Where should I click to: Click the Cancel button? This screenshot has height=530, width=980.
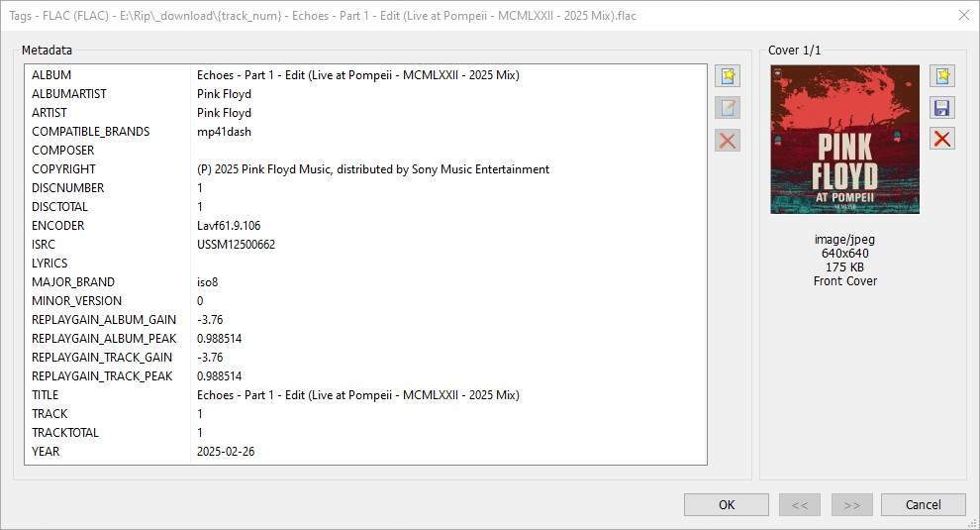click(x=924, y=505)
